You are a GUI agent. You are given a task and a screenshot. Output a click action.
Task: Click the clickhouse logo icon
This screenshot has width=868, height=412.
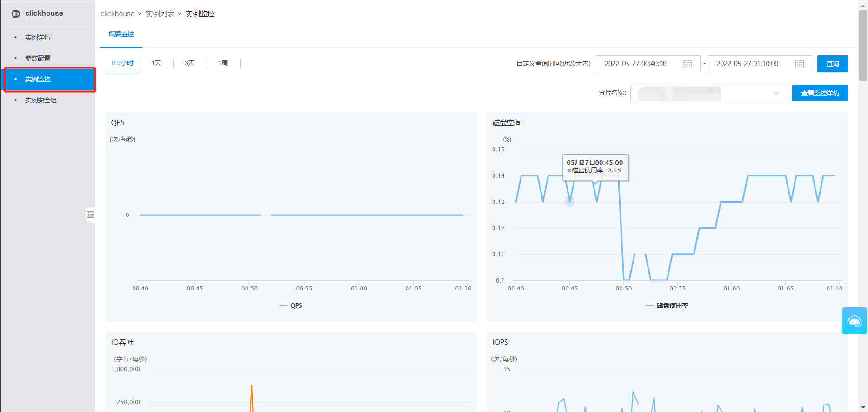(x=16, y=14)
